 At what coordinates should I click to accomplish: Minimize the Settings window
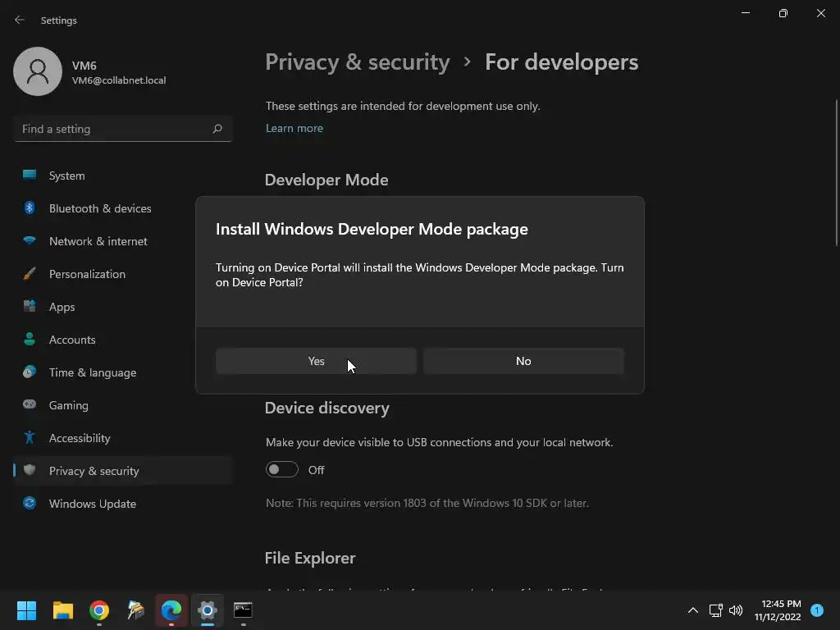746,13
